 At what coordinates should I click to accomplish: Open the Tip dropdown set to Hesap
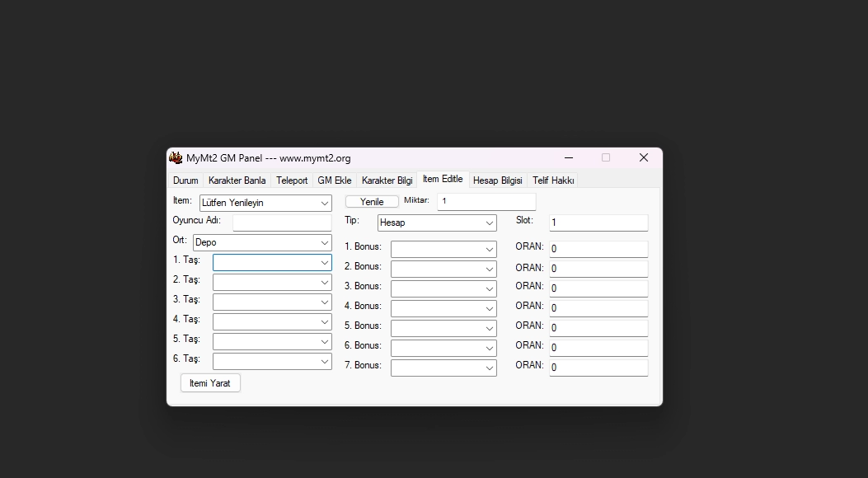tap(437, 223)
